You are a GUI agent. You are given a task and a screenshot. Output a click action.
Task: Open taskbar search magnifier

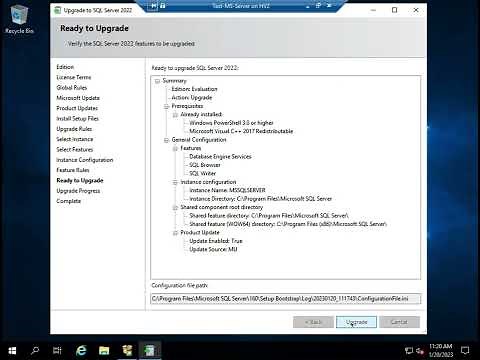[x=35, y=350]
